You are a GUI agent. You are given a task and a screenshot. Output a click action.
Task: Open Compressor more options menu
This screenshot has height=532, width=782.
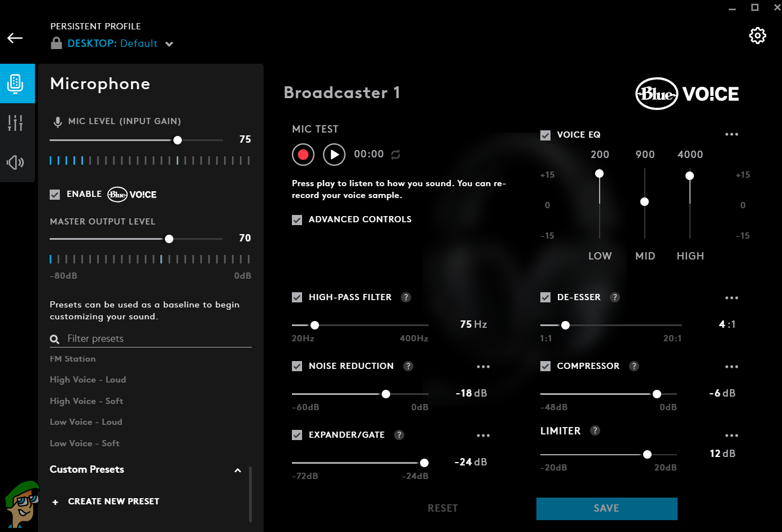click(x=732, y=367)
